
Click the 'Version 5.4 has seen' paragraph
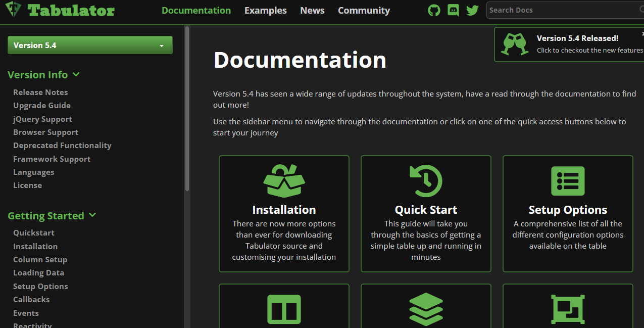(425, 99)
